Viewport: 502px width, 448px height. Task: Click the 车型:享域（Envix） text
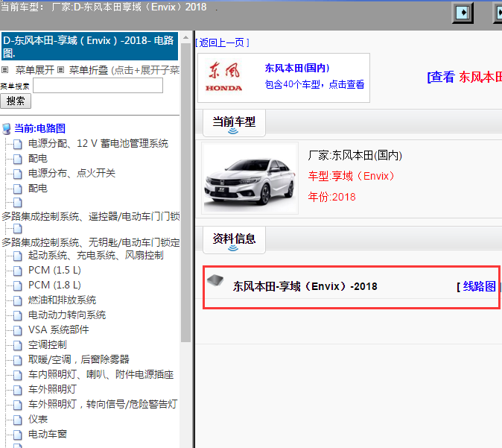point(352,176)
